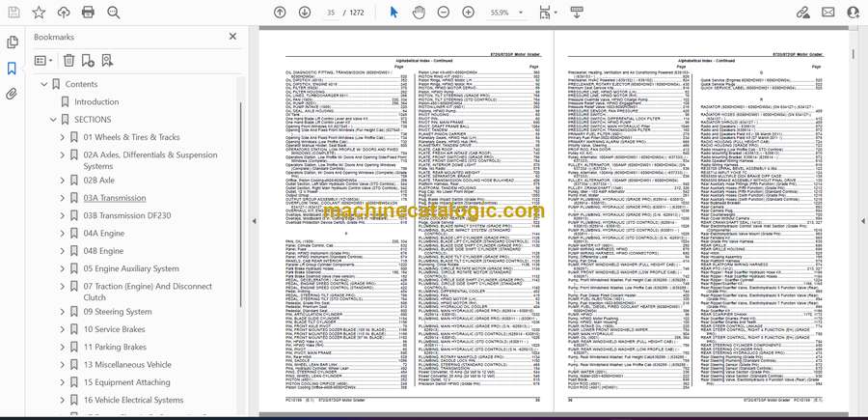The height and width of the screenshot is (420, 868).
Task: Upload the file to cloud storage
Action: (64, 13)
